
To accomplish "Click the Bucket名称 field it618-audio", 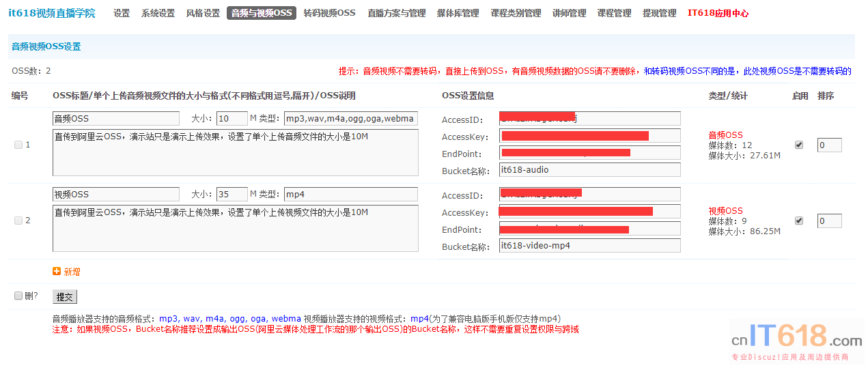I will (x=589, y=170).
